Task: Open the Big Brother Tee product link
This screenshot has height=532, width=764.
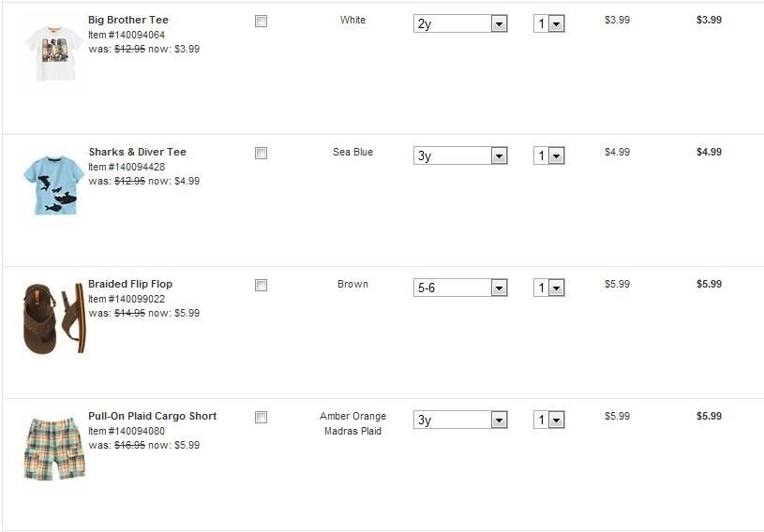Action: coord(128,20)
